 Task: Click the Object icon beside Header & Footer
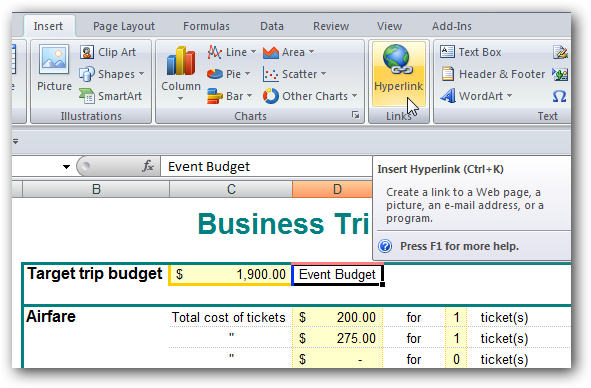[560, 74]
